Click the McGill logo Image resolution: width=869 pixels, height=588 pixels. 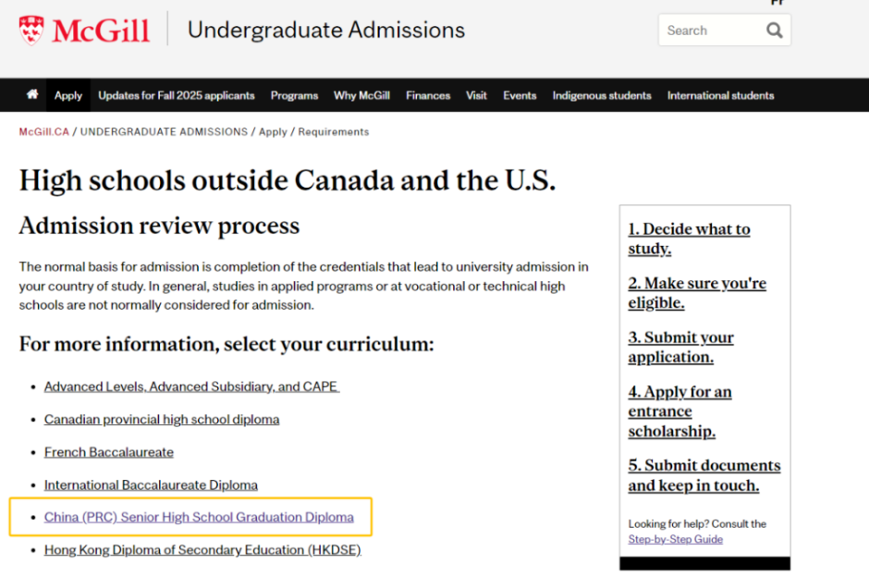coord(84,30)
